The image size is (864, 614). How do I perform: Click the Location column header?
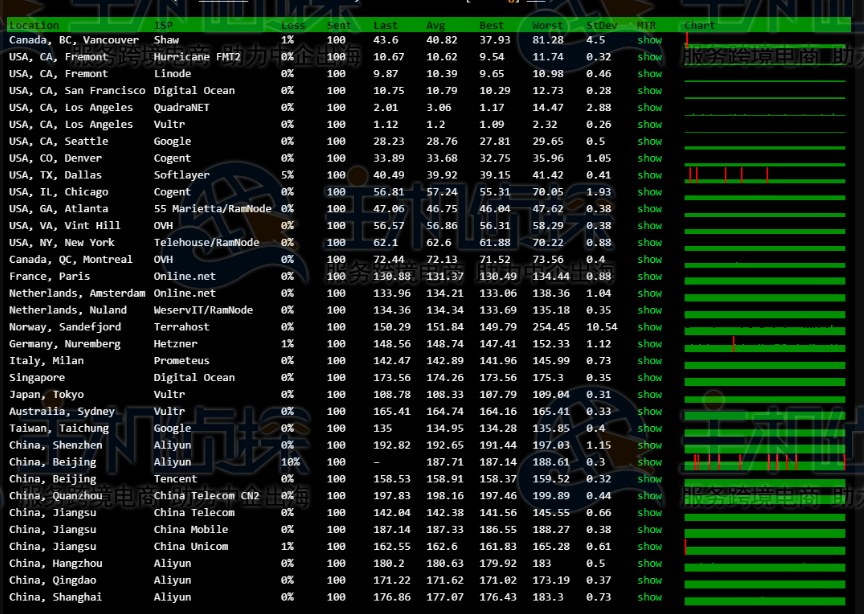(x=34, y=25)
